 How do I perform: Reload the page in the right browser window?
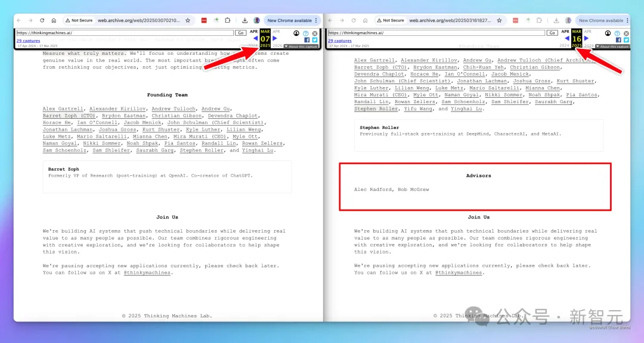coord(354,20)
